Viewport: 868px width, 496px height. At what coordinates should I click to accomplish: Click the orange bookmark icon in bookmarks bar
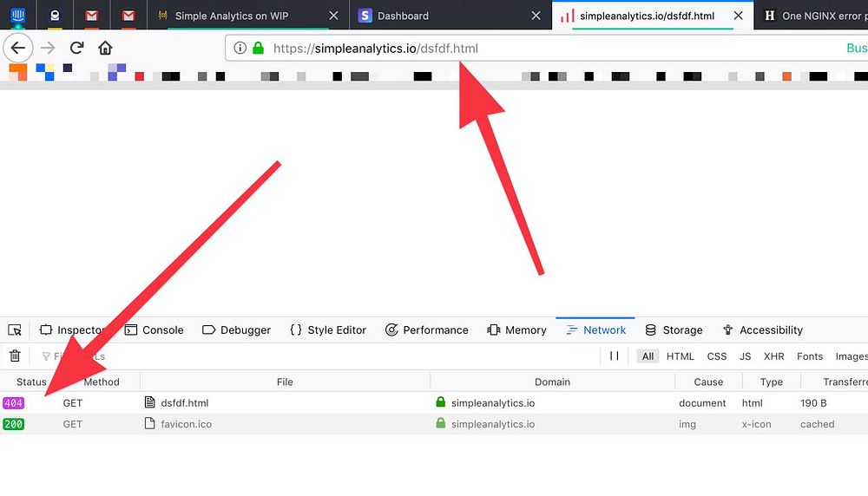coord(17,72)
